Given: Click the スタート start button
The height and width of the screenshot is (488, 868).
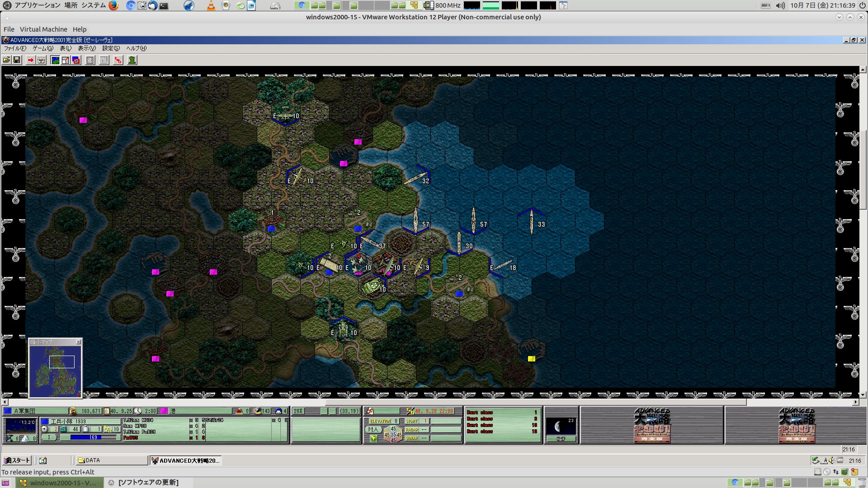Looking at the screenshot, I should (17, 460).
